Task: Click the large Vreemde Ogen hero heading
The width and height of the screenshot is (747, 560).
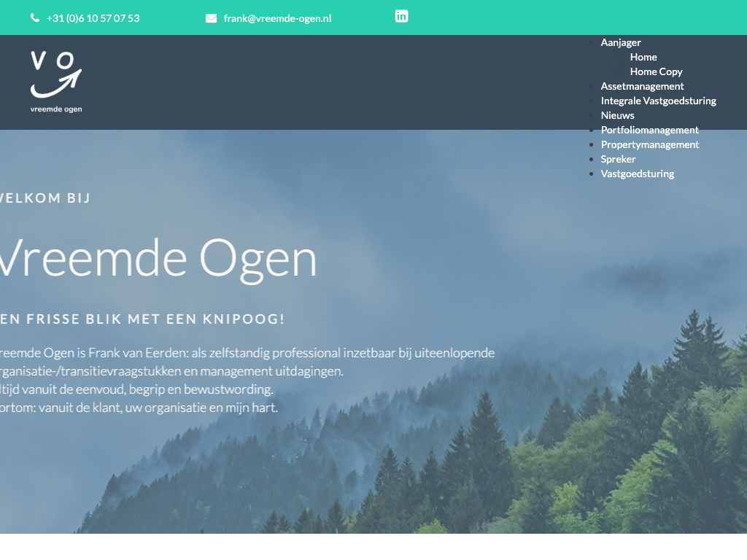Action: tap(157, 259)
